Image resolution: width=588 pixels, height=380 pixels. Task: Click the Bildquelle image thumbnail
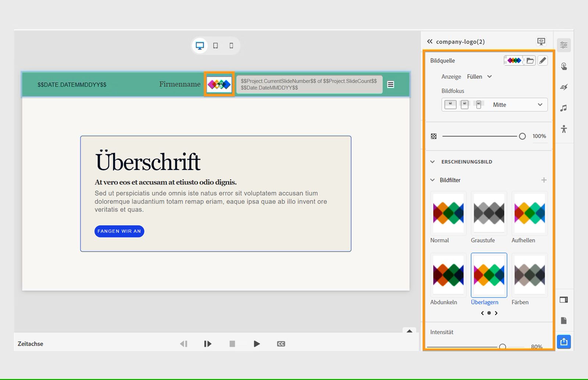(x=514, y=60)
